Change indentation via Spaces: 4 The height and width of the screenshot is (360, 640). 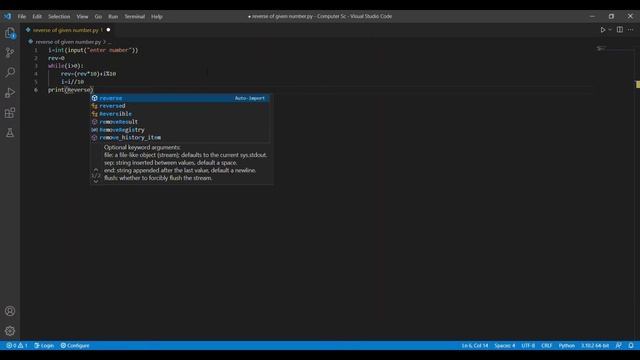[505, 346]
